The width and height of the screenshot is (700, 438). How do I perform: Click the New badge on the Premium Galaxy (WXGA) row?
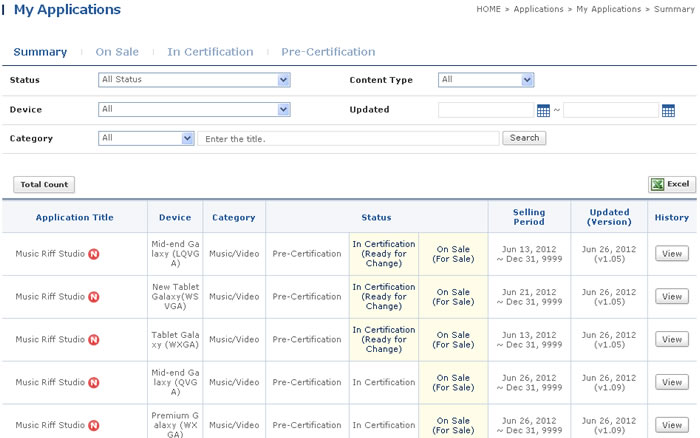coord(94,425)
